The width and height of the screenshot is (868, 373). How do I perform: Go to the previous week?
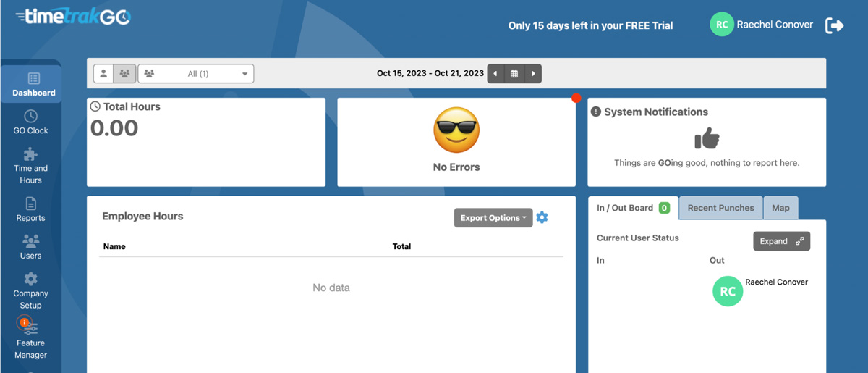pyautogui.click(x=495, y=74)
